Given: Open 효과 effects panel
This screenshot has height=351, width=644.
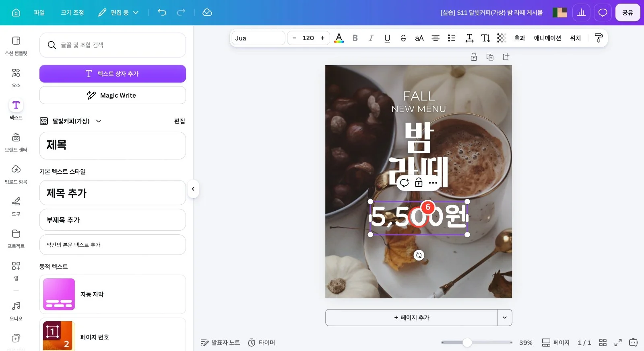Looking at the screenshot, I should (x=520, y=38).
